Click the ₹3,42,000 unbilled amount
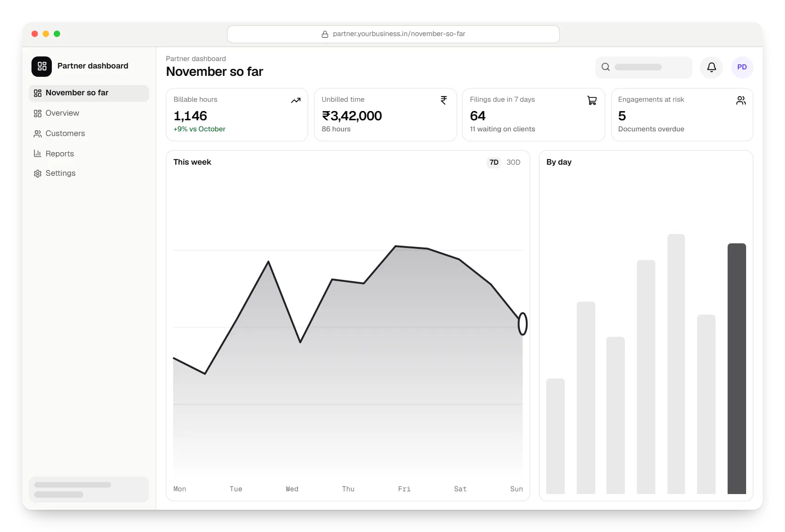Image resolution: width=785 pixels, height=532 pixels. point(352,116)
